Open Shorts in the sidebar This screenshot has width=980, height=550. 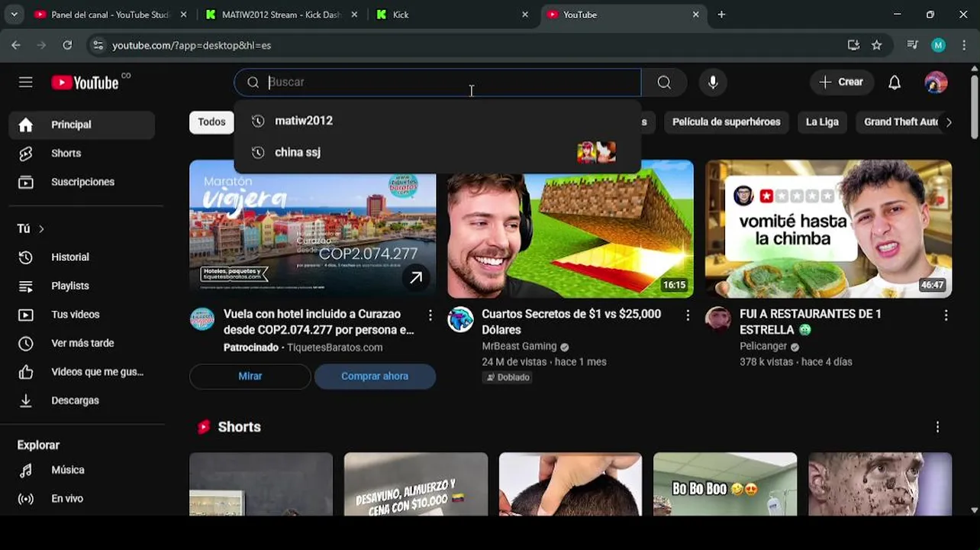pos(82,154)
